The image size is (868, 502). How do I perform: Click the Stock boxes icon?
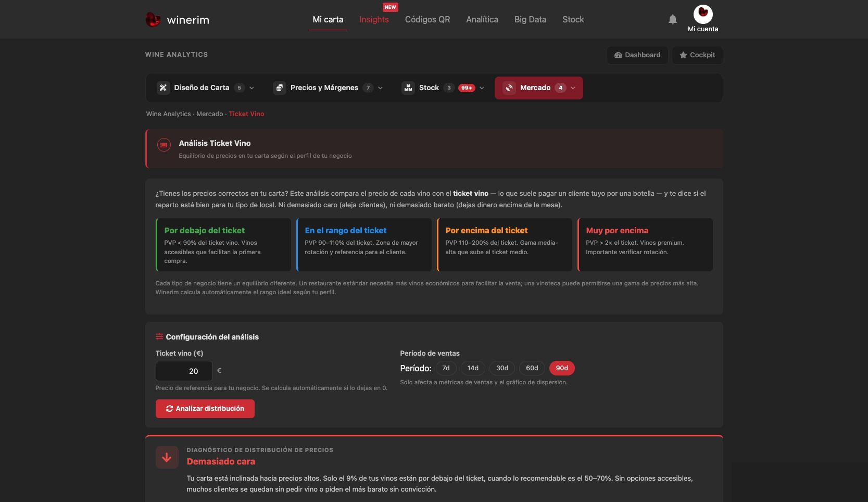pyautogui.click(x=408, y=88)
